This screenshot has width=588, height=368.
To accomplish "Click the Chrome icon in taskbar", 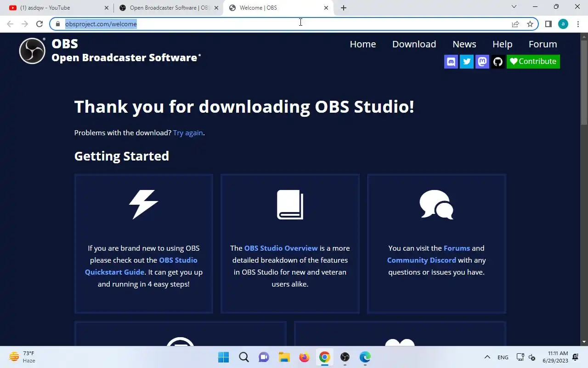I will [325, 357].
